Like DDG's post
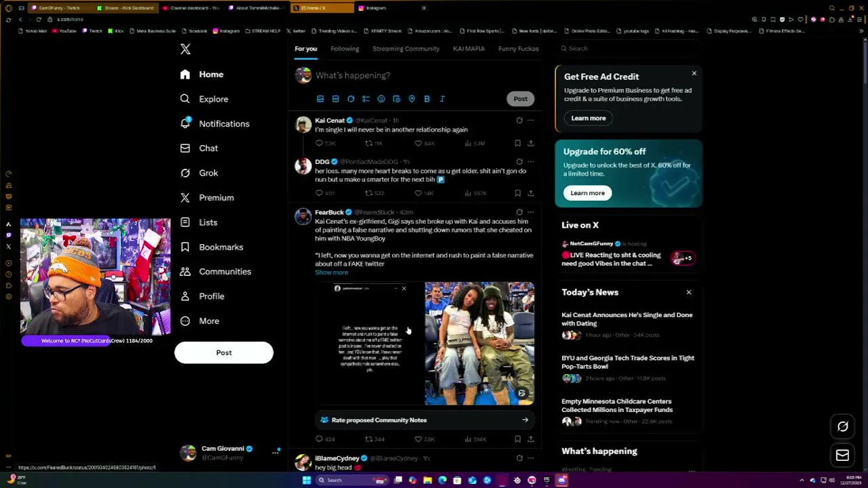This screenshot has width=868, height=488. [x=423, y=193]
